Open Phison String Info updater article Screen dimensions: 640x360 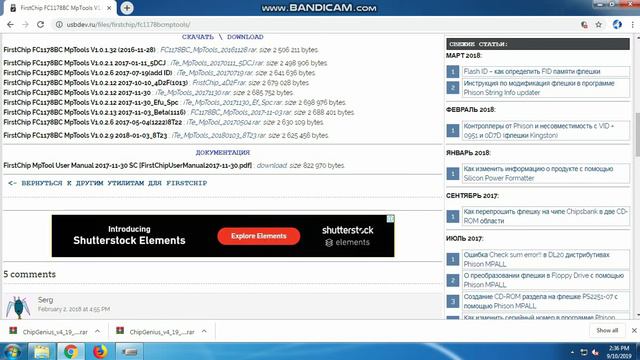coord(539,88)
